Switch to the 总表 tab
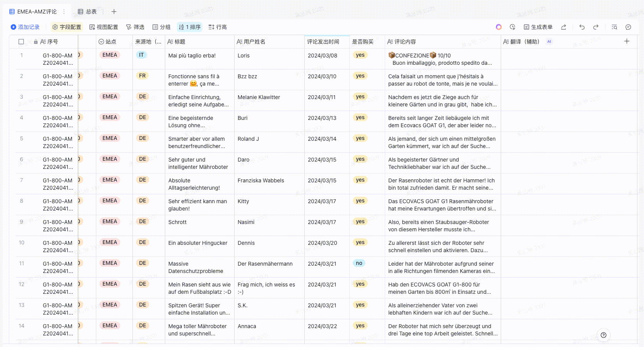This screenshot has width=644, height=347. (87, 12)
